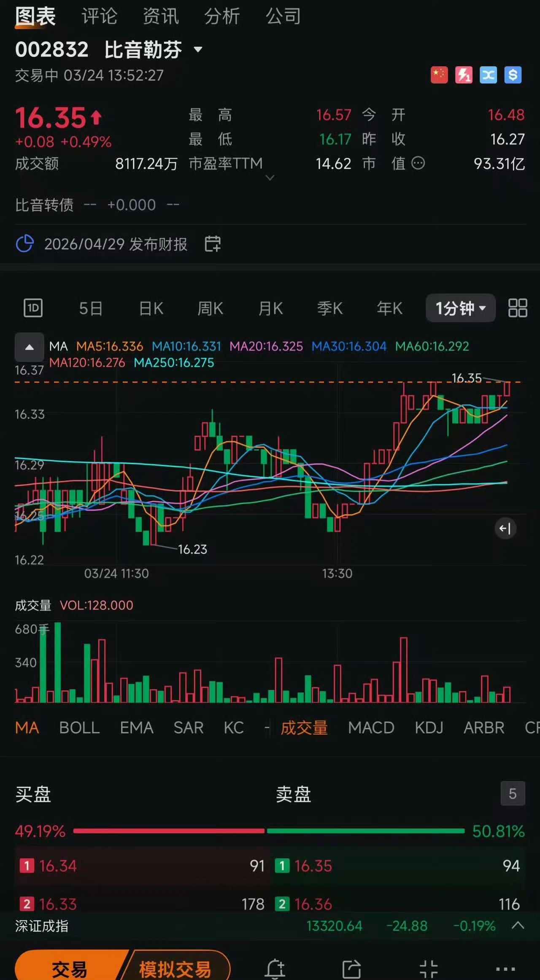Tap the 16.35 sell one price

pyautogui.click(x=313, y=866)
